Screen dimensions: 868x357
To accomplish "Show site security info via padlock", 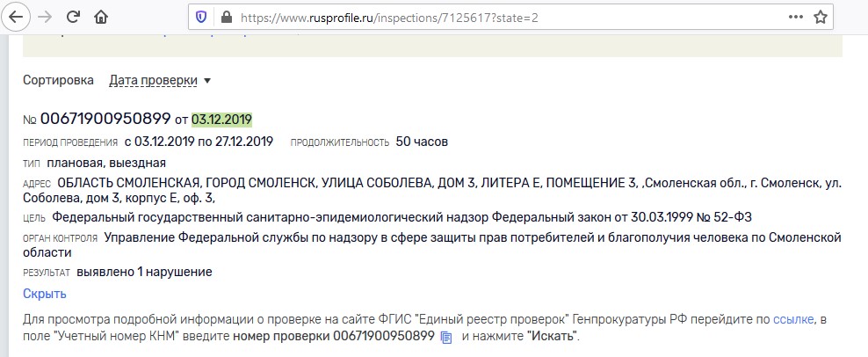I will click(x=226, y=18).
